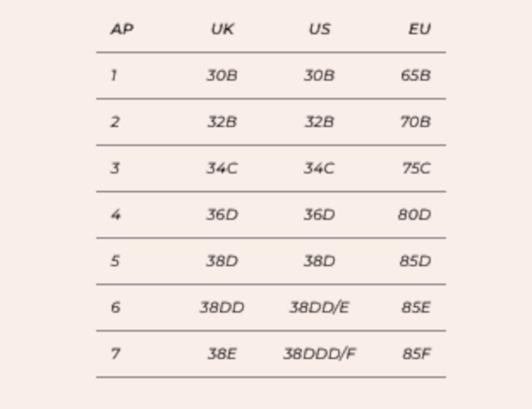Click the UK 34C cell
532x409 pixels.
click(x=222, y=168)
